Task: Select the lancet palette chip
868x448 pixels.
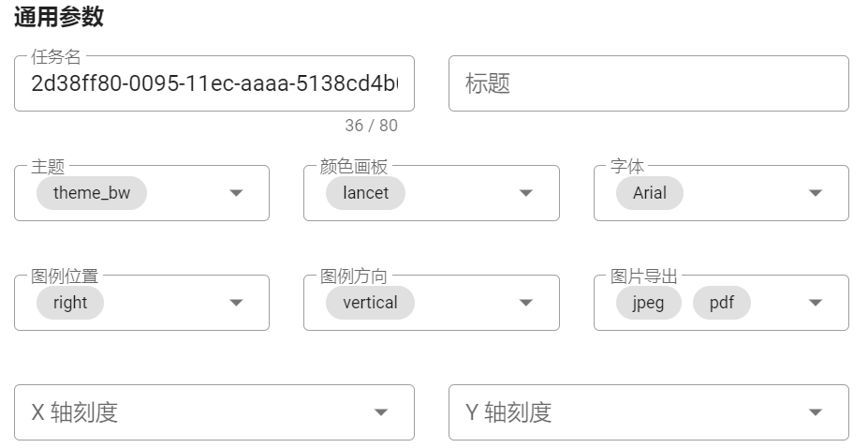Action: point(365,193)
